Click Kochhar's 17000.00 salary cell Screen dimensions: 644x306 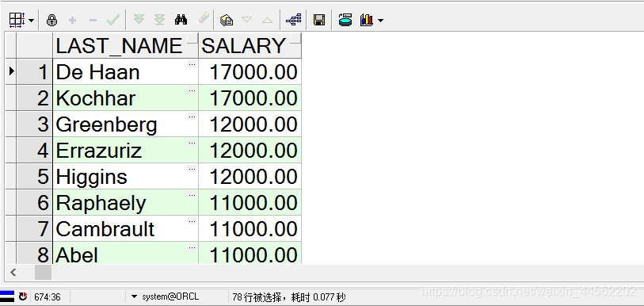250,98
